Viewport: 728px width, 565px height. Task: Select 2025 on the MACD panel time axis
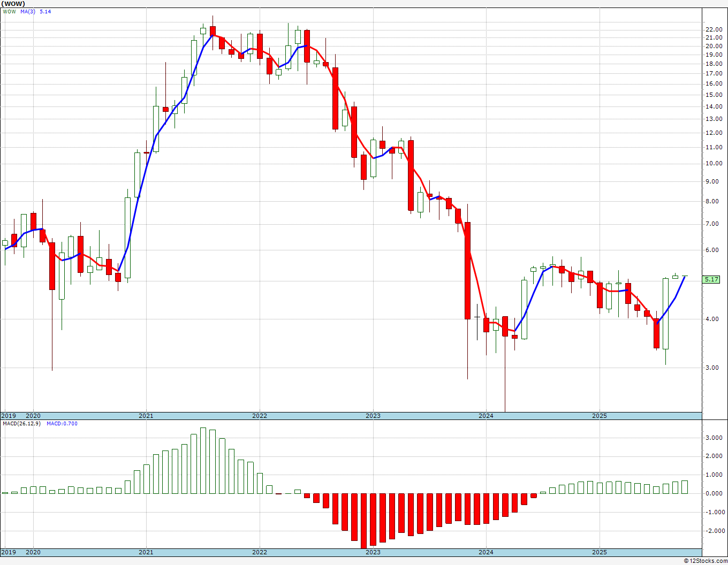click(600, 552)
